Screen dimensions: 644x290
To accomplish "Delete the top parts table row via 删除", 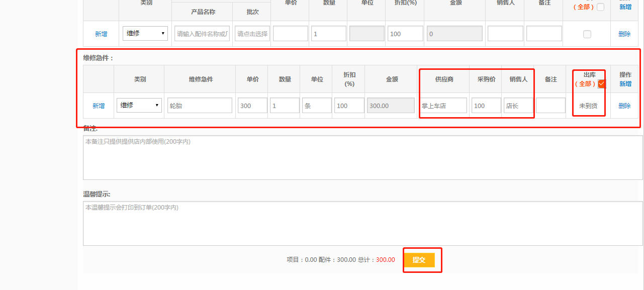I will tap(624, 34).
